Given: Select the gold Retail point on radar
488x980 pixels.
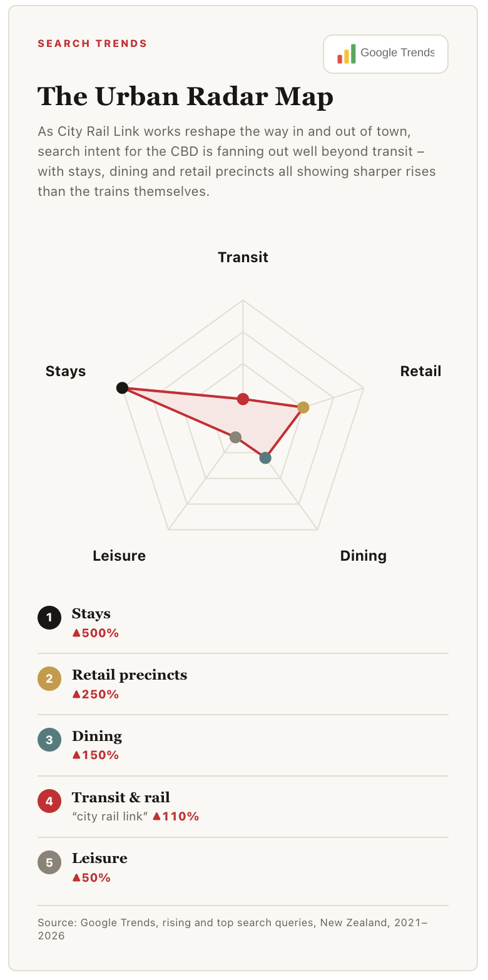Looking at the screenshot, I should [303, 407].
